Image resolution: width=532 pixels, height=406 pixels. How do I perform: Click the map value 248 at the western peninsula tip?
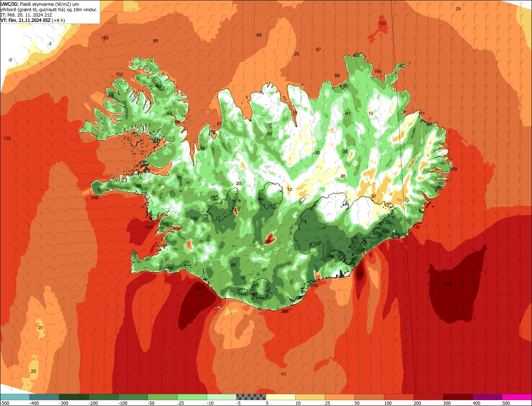(x=94, y=198)
